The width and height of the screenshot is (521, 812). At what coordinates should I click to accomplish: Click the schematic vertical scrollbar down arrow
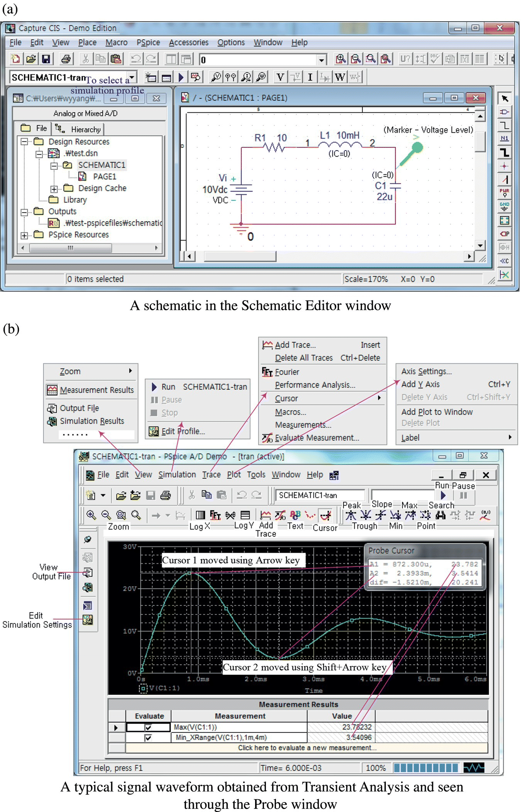point(480,245)
